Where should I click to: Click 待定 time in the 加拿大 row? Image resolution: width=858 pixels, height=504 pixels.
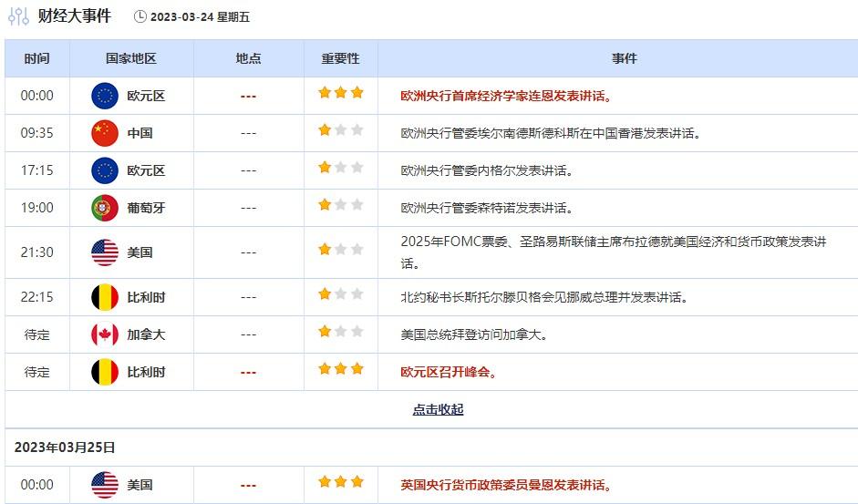point(37,334)
